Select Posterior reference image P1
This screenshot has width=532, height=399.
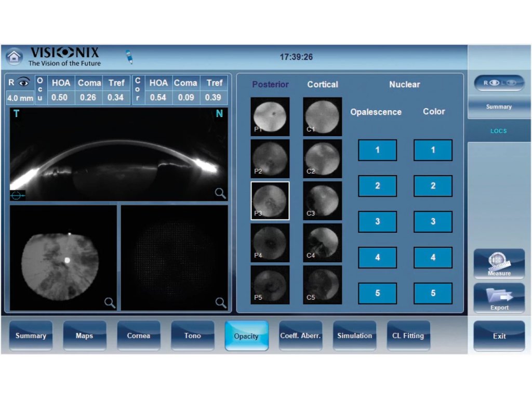pyautogui.click(x=270, y=117)
